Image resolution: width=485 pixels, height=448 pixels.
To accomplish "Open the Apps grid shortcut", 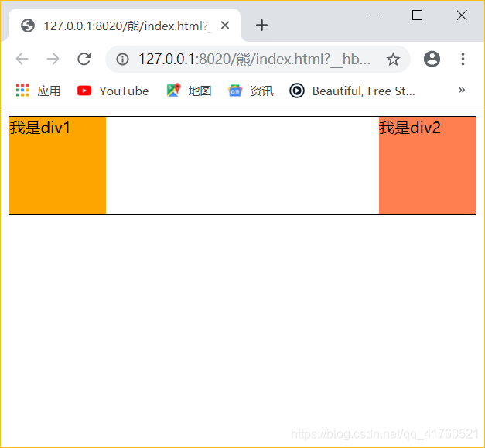I will pos(38,91).
